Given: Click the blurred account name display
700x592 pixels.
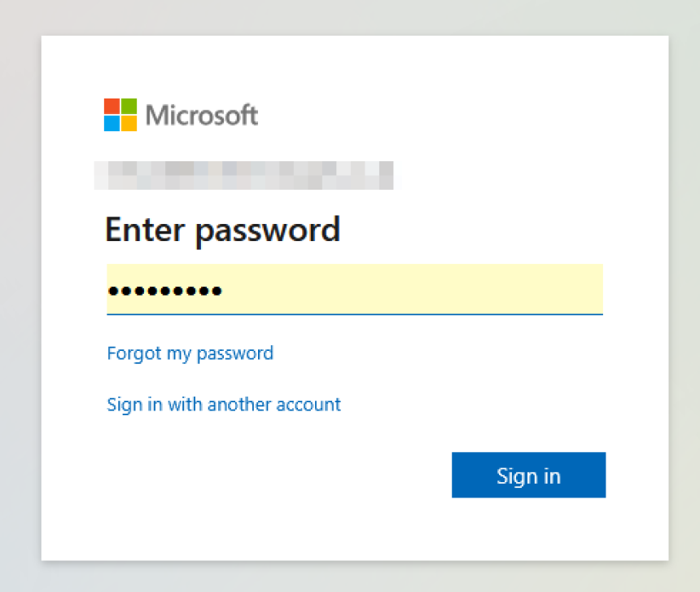Looking at the screenshot, I should (x=244, y=175).
